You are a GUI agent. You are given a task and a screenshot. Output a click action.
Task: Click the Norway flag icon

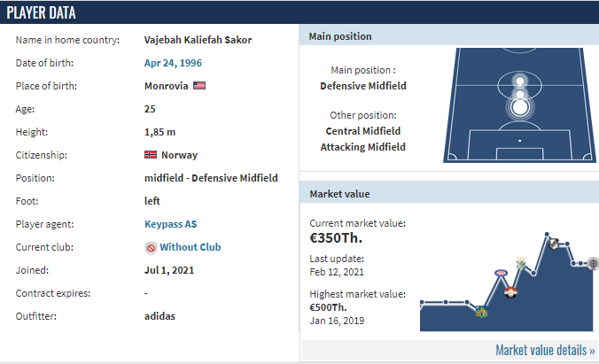(151, 155)
